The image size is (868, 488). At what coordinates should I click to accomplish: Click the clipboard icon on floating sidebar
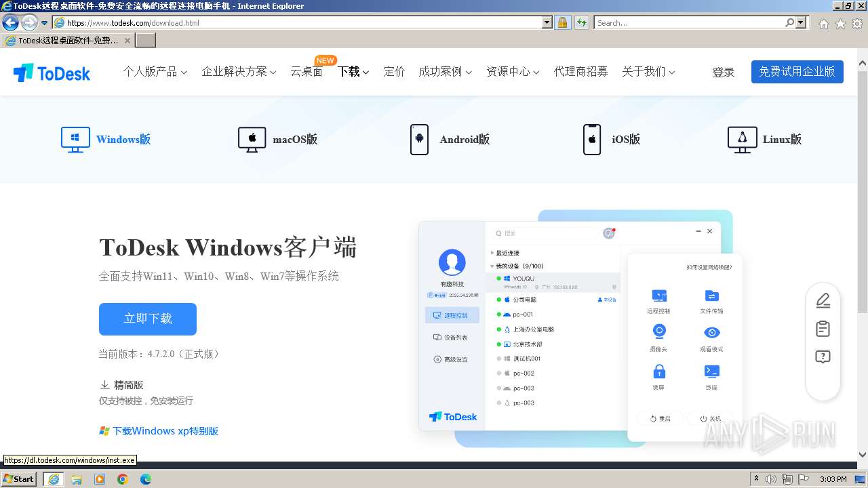[823, 329]
